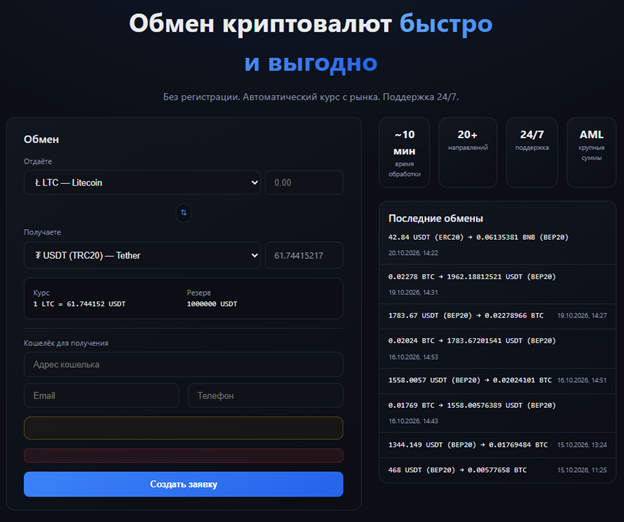Focus the 0.00 give amount field

pos(304,183)
